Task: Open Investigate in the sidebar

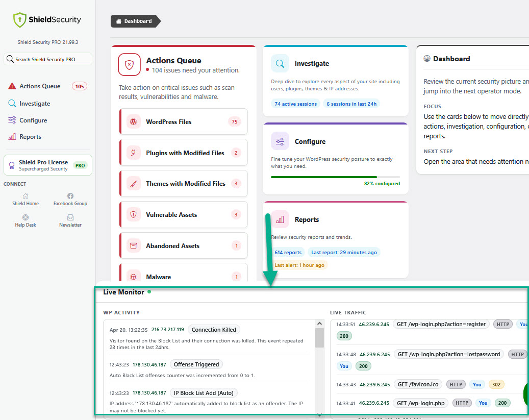Action: pos(35,103)
